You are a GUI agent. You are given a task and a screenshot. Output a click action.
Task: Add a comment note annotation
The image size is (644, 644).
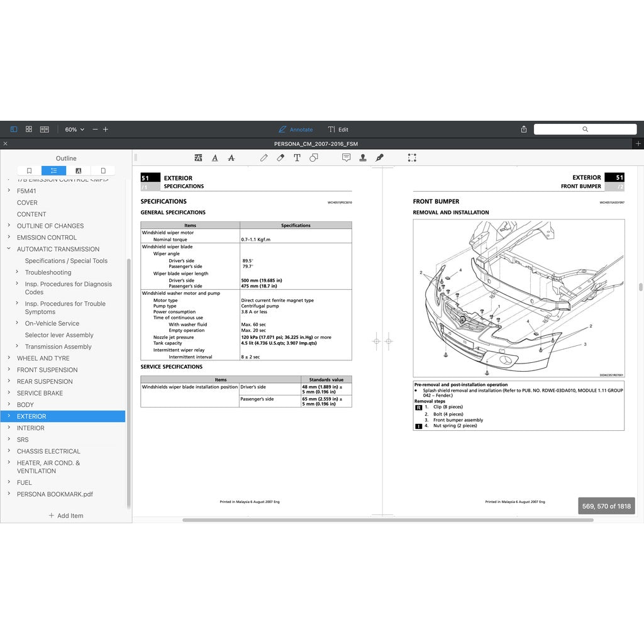coord(346,158)
